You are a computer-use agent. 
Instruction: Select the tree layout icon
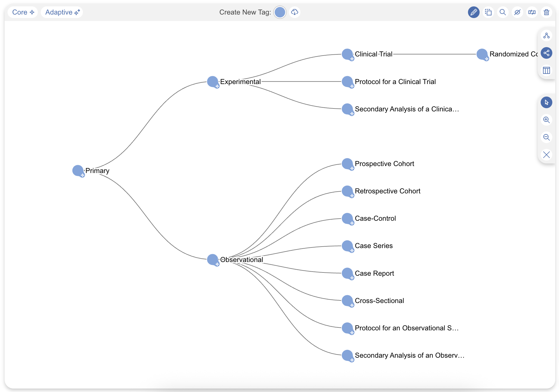pos(546,35)
